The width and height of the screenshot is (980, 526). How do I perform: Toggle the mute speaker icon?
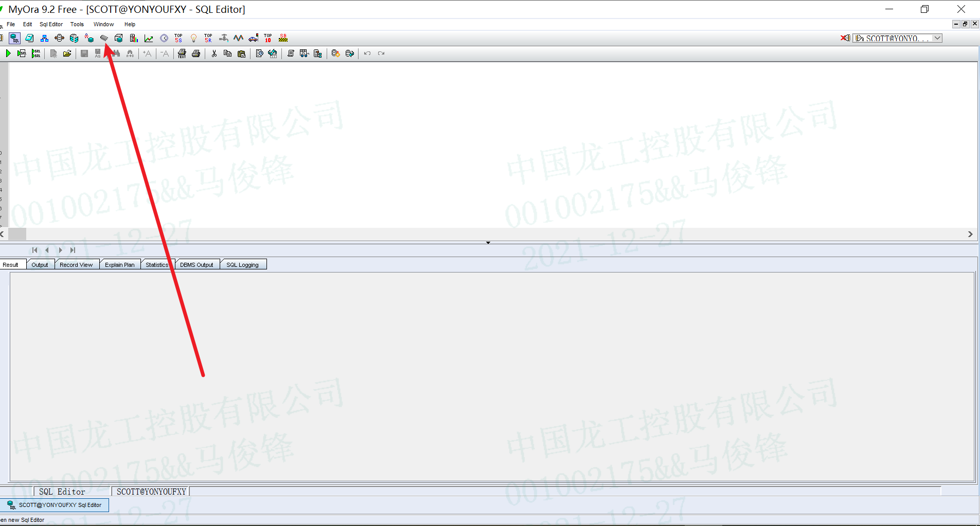pos(845,38)
